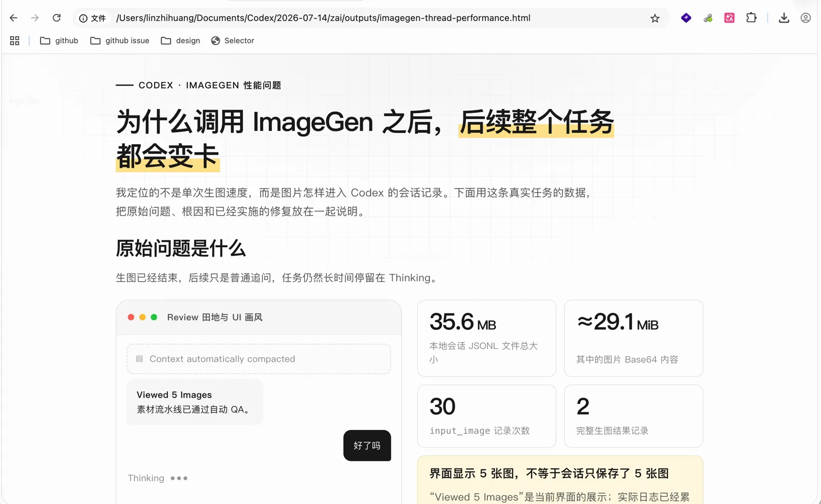Click the 'Viewed 5 Images' message card

[x=194, y=402]
